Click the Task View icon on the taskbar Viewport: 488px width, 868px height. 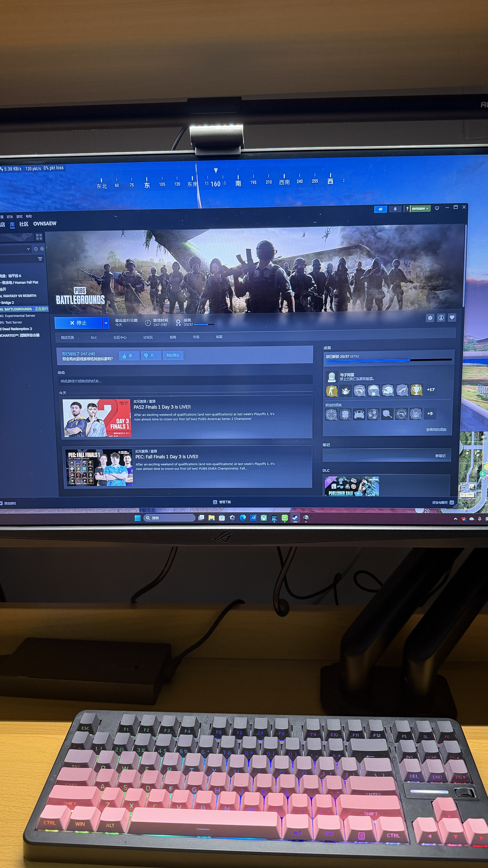pyautogui.click(x=201, y=518)
